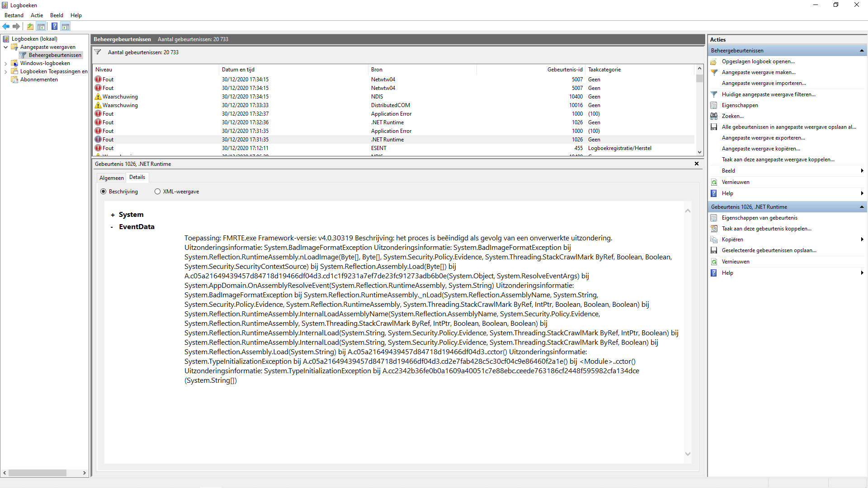Click Opgeslagen logboek openen folder icon
Screen dimensions: 868x488
click(714, 62)
